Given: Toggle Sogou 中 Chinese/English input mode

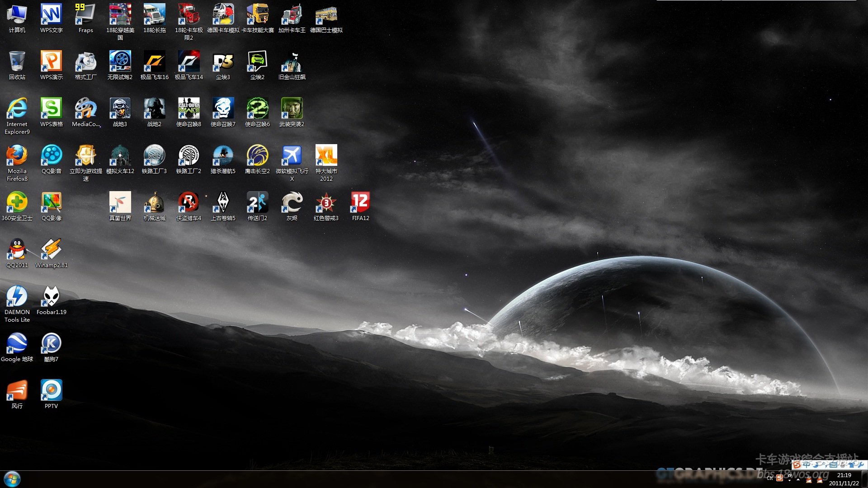Looking at the screenshot, I should (807, 465).
